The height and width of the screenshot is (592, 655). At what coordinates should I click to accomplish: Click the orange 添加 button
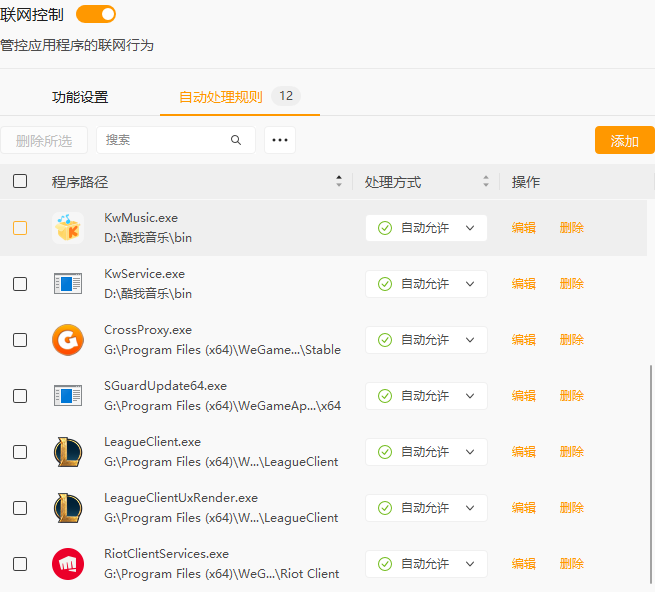pos(624,141)
